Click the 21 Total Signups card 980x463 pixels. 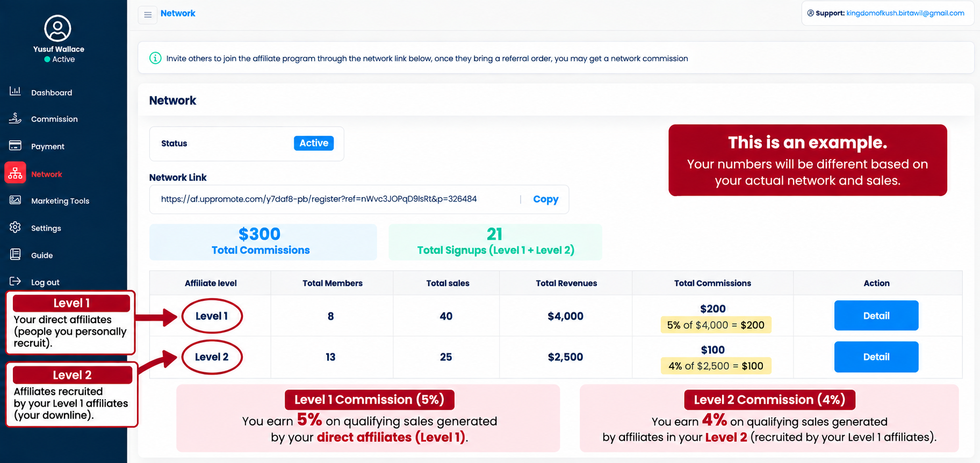[495, 242]
